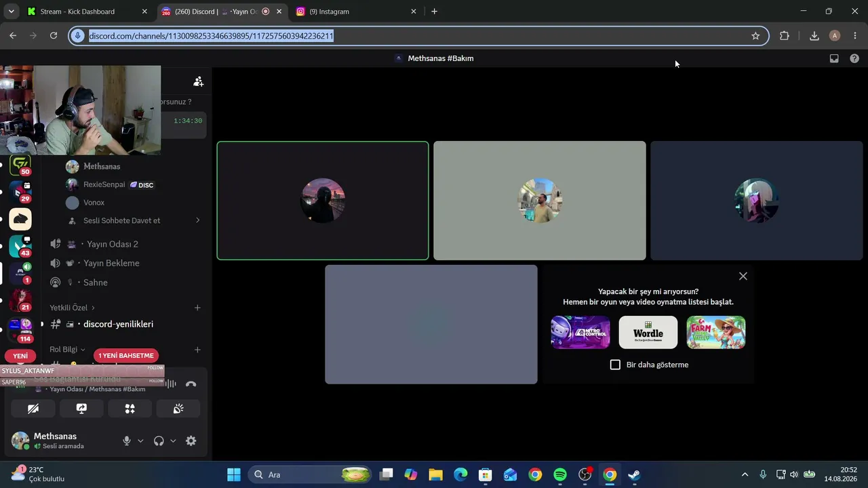This screenshot has width=868, height=488.
Task: Open the browser downloads icon
Action: pos(814,36)
